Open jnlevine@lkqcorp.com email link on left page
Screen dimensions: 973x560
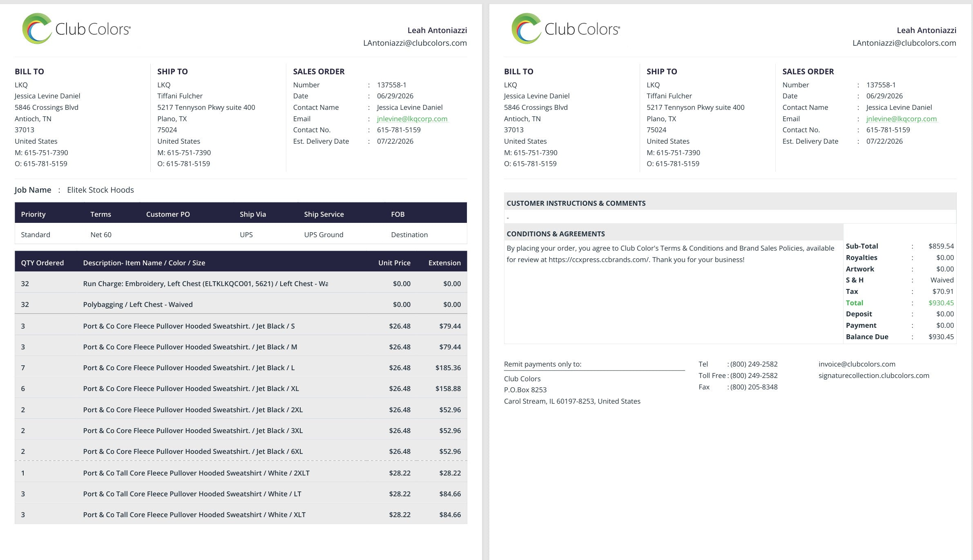click(x=412, y=119)
